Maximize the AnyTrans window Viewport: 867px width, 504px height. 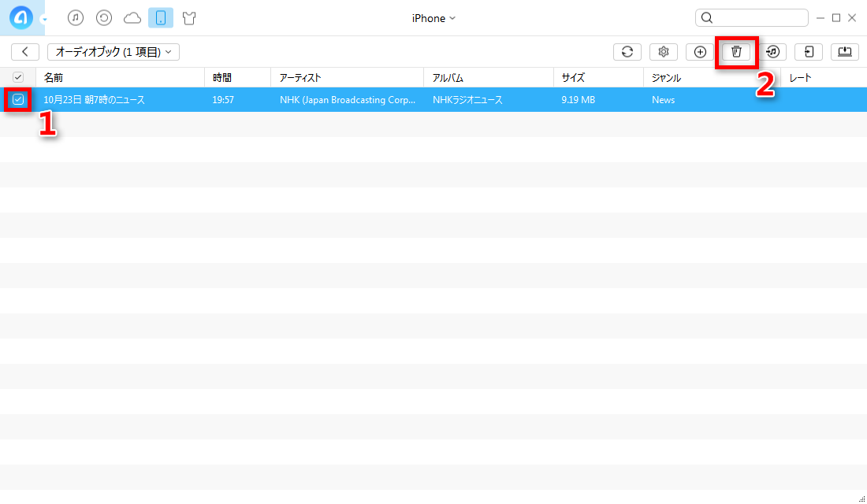click(x=836, y=18)
